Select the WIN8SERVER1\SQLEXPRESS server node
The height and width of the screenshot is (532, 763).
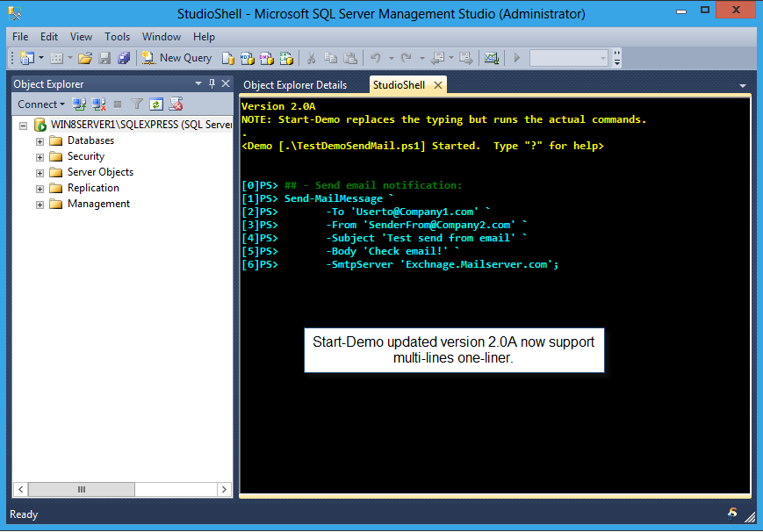(x=141, y=125)
